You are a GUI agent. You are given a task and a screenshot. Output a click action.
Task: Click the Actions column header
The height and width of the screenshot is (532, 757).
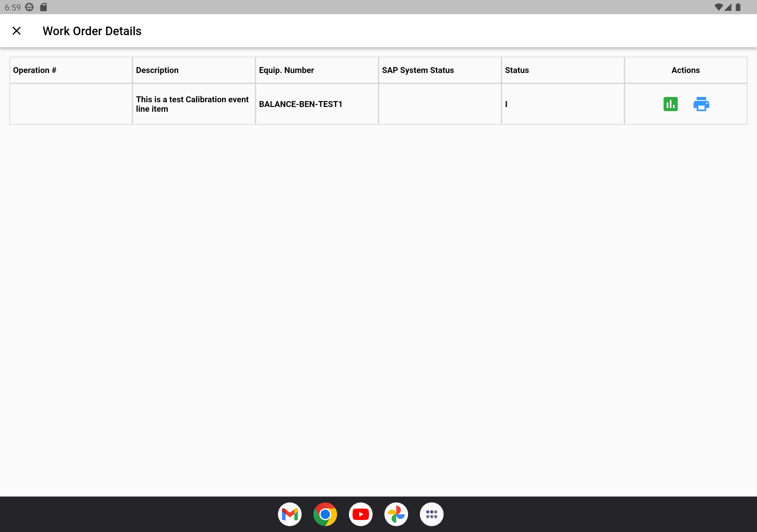pos(685,70)
